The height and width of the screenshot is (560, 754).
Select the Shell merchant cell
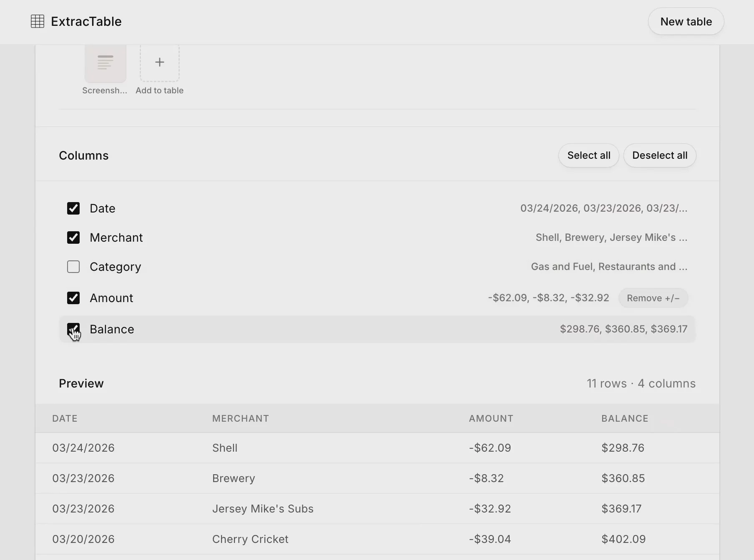(x=225, y=448)
